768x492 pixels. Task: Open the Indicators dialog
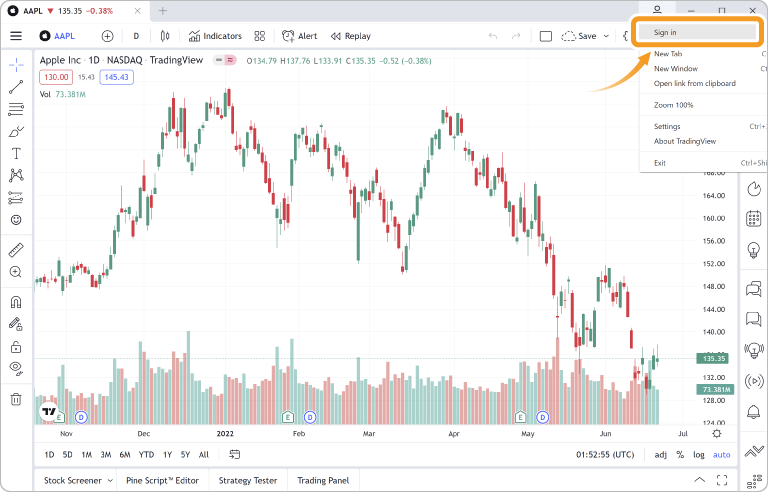click(x=215, y=36)
